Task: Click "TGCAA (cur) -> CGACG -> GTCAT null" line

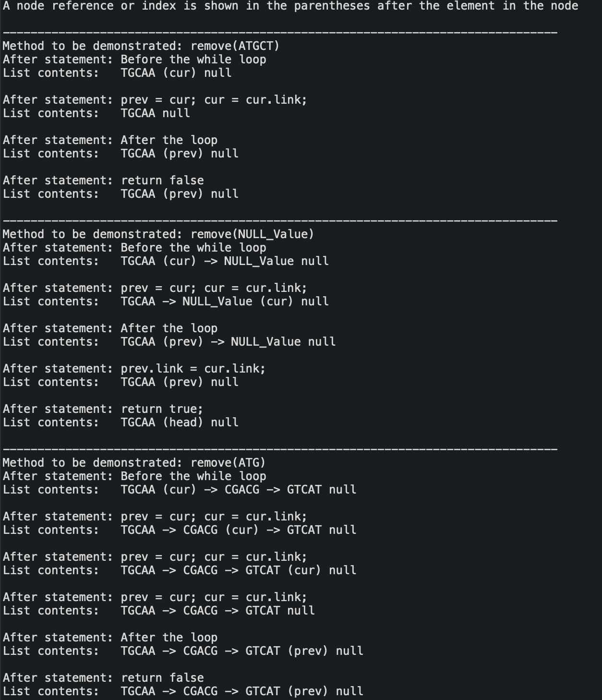Action: [x=180, y=490]
